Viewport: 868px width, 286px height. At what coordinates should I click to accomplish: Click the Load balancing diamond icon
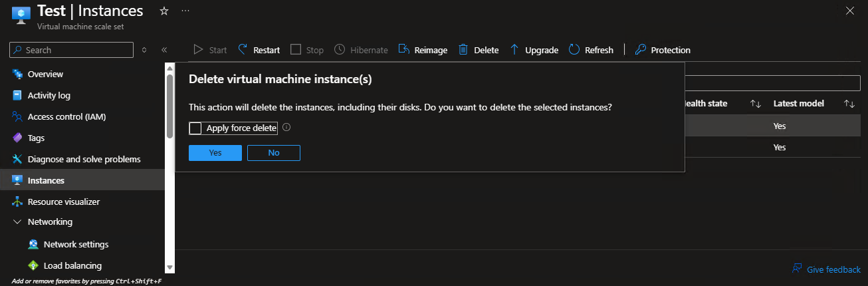[x=33, y=265]
